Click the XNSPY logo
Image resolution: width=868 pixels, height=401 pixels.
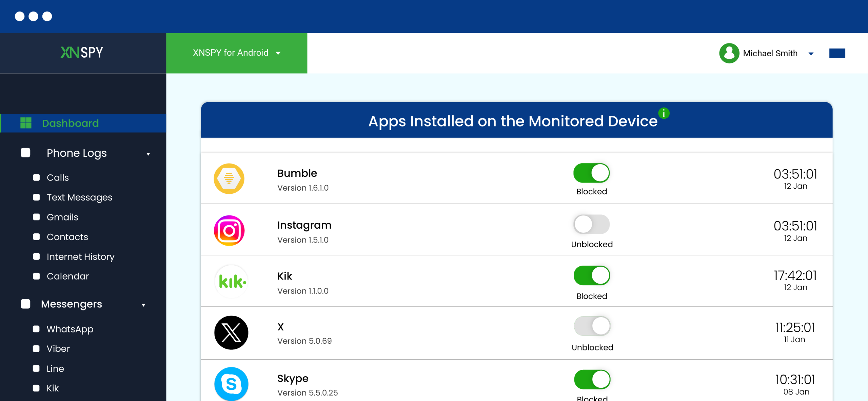82,53
